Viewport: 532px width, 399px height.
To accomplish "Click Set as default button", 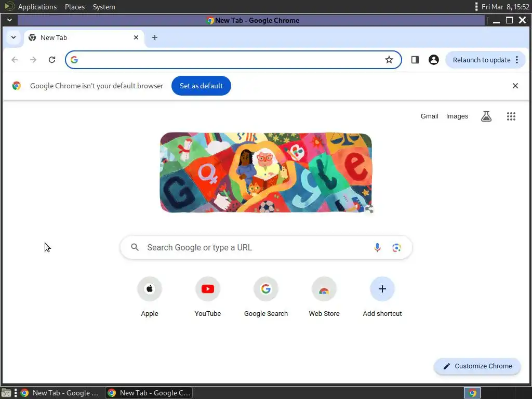I will 201,86.
